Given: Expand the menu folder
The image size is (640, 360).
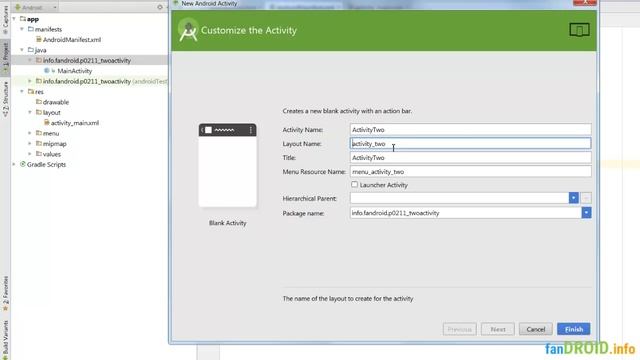Looking at the screenshot, I should [30, 133].
